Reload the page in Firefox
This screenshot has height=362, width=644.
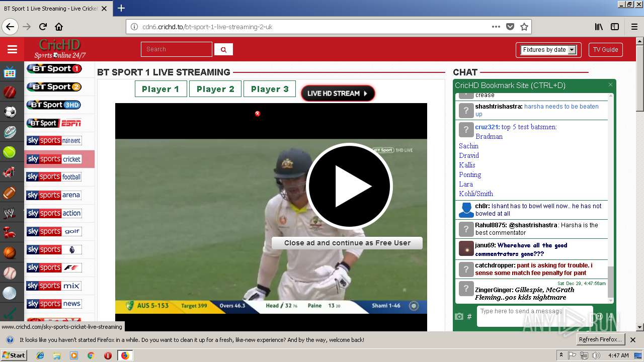click(x=43, y=27)
